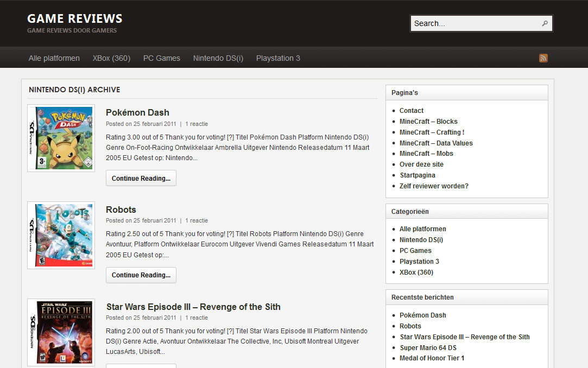588x368 pixels.
Task: Open MineCraft – Mobs page link
Action: coord(426,154)
